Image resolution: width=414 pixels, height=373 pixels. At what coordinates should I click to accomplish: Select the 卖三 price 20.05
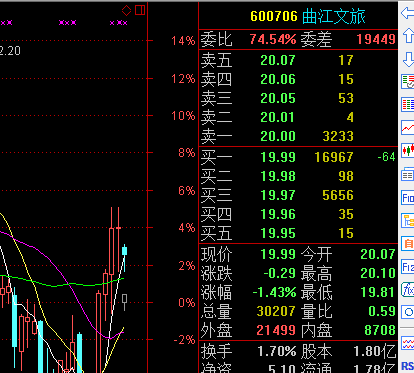pyautogui.click(x=278, y=98)
